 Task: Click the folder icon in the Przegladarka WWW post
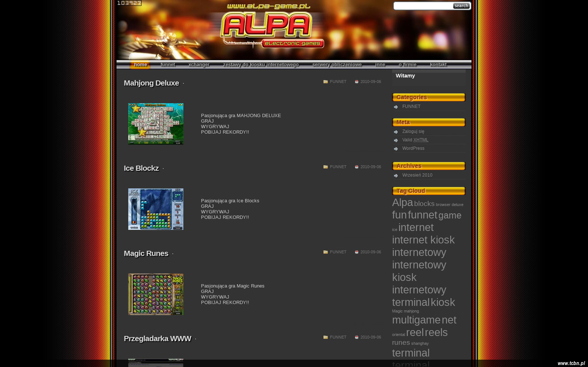coord(325,338)
